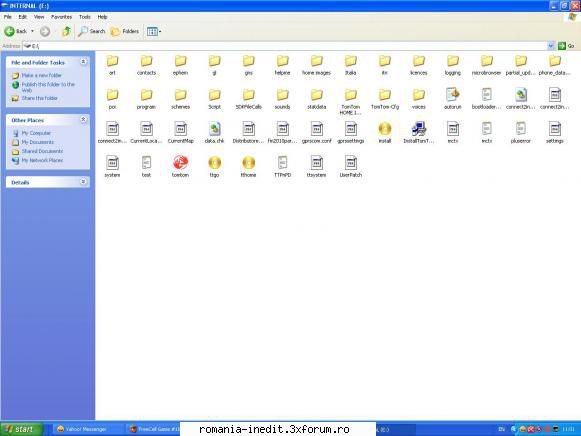Open the Views dropdown in toolbar
The width and height of the screenshot is (581, 436).
(x=154, y=31)
